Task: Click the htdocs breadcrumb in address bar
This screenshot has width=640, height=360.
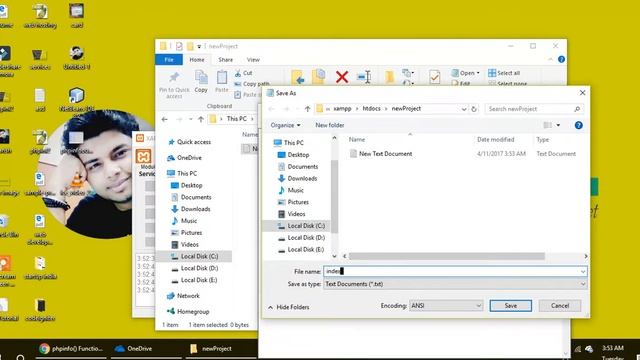Action: coord(371,109)
